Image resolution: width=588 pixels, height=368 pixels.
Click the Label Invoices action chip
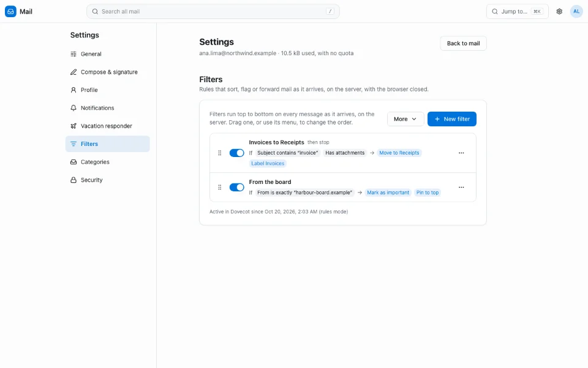[x=268, y=163]
